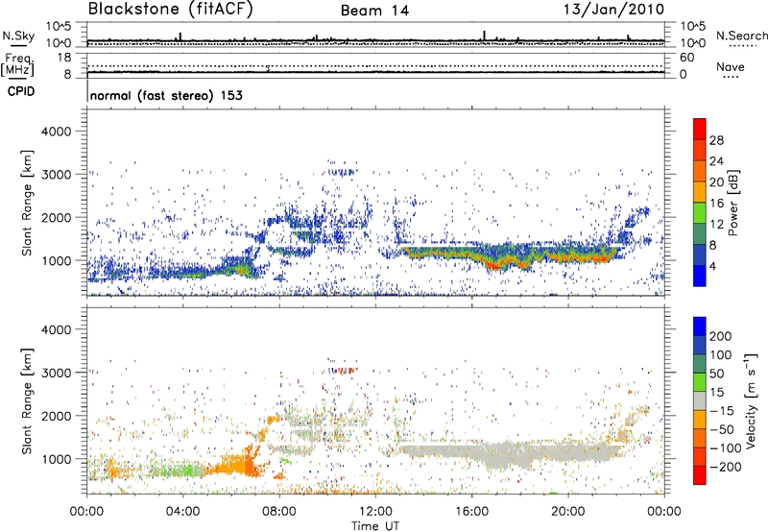Image resolution: width=768 pixels, height=532 pixels.
Task: Click the '12:00' time tick label
Action: click(x=375, y=512)
